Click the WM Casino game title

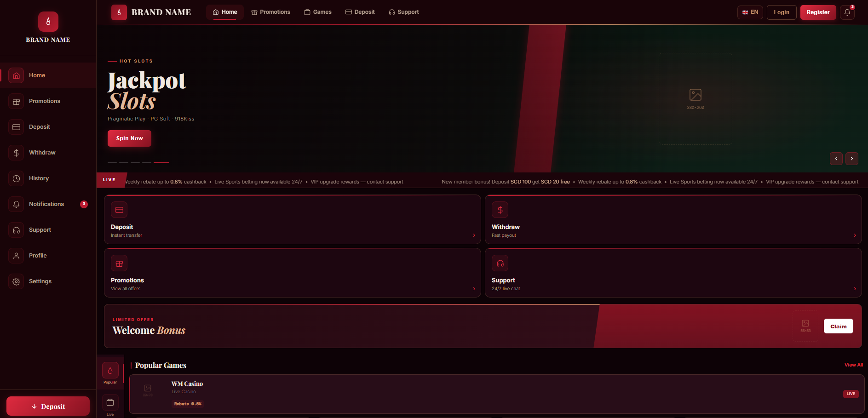click(x=187, y=384)
